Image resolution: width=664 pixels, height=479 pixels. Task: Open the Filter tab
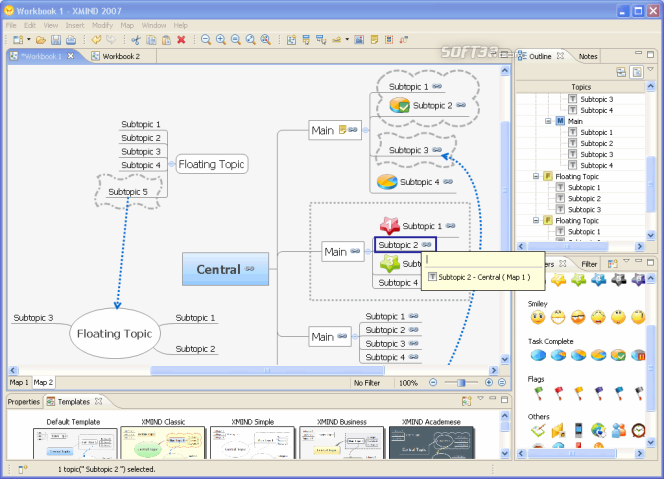589,264
